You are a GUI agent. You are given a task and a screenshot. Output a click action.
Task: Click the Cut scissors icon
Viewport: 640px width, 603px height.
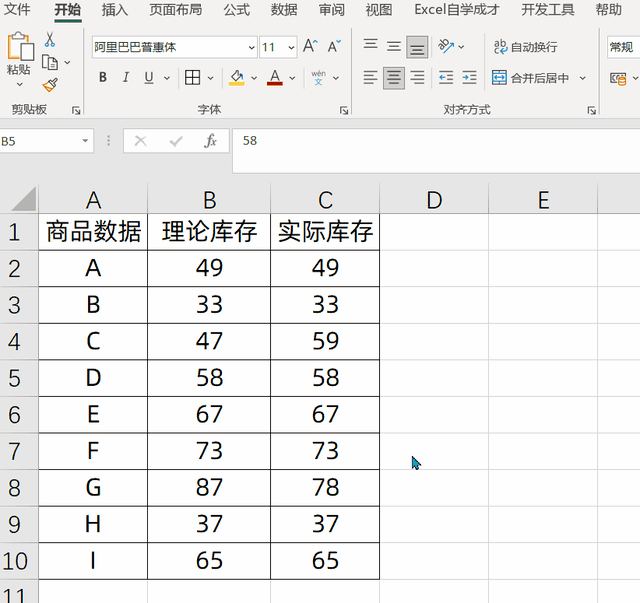tap(49, 40)
